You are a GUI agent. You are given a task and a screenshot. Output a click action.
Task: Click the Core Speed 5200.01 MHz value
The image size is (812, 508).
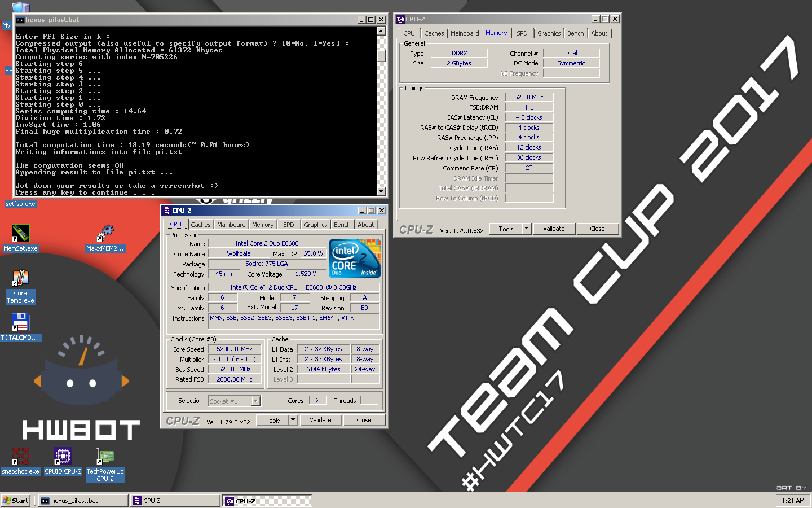point(235,349)
